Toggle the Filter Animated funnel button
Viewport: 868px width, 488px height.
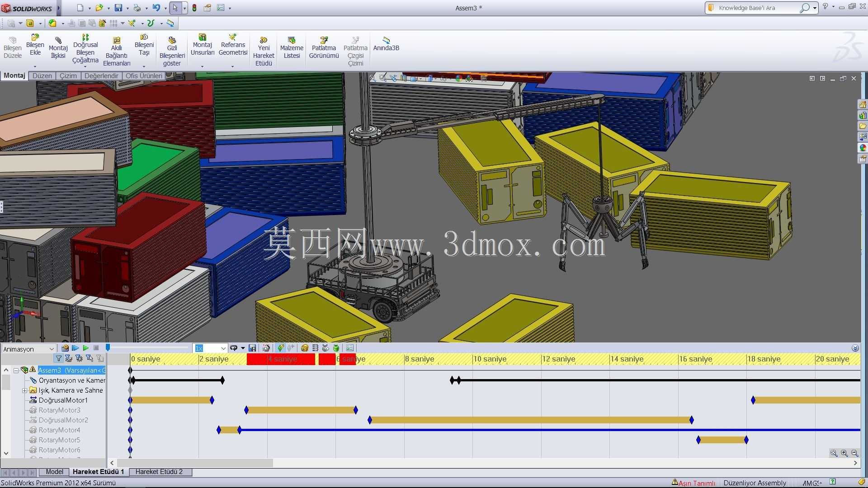tap(69, 359)
